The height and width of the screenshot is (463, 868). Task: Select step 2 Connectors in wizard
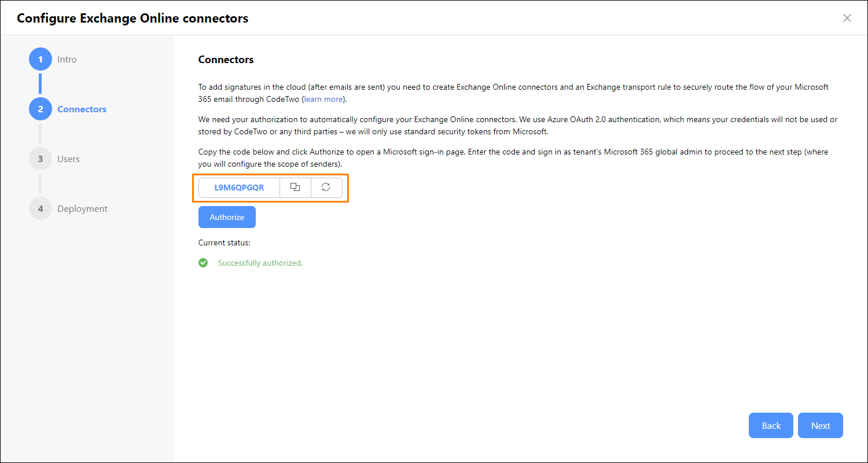pyautogui.click(x=68, y=109)
